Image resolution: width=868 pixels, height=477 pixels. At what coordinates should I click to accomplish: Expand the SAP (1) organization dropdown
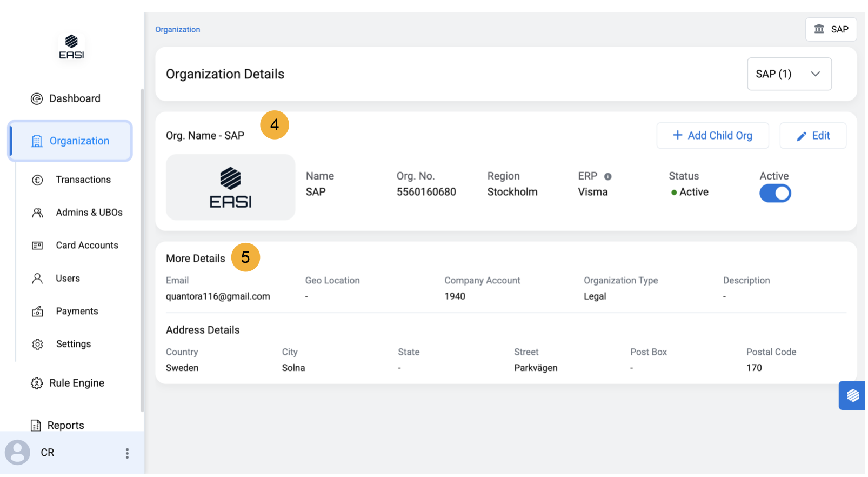tap(789, 74)
